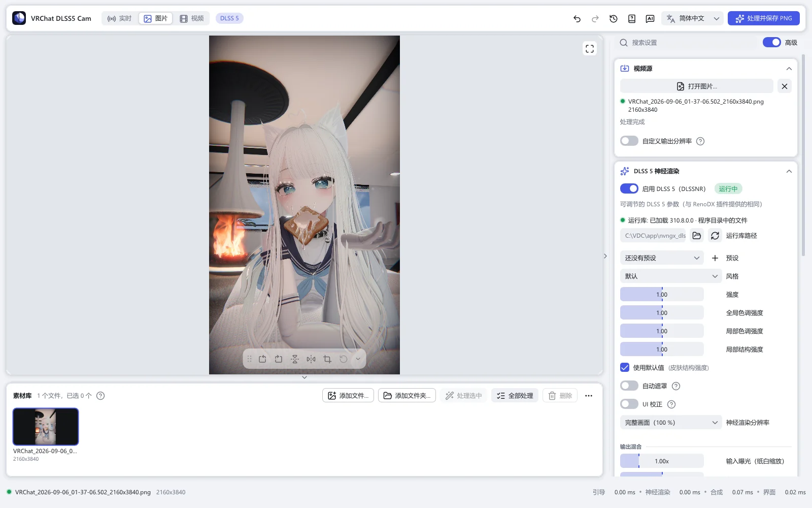Reload the runtime library with refresh icon
812x508 pixels.
coord(715,236)
